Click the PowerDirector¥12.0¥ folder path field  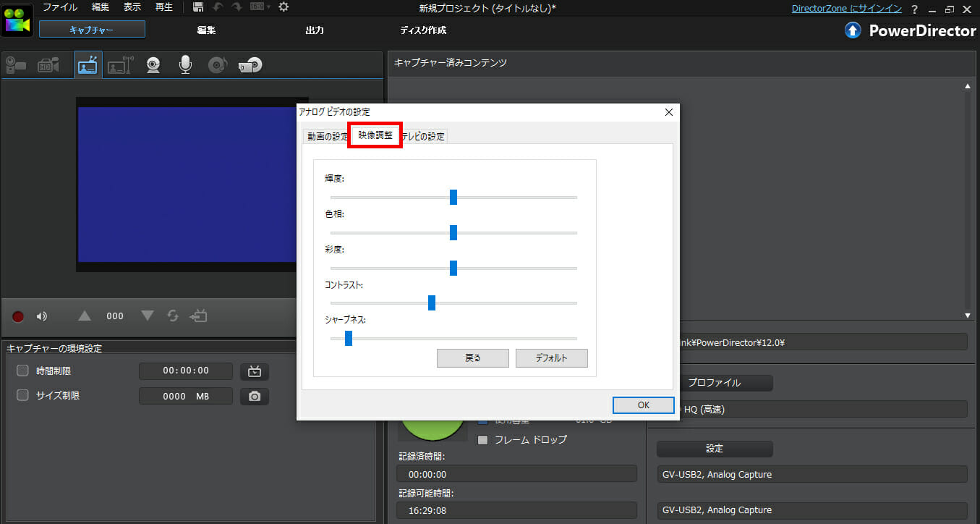pyautogui.click(x=823, y=342)
